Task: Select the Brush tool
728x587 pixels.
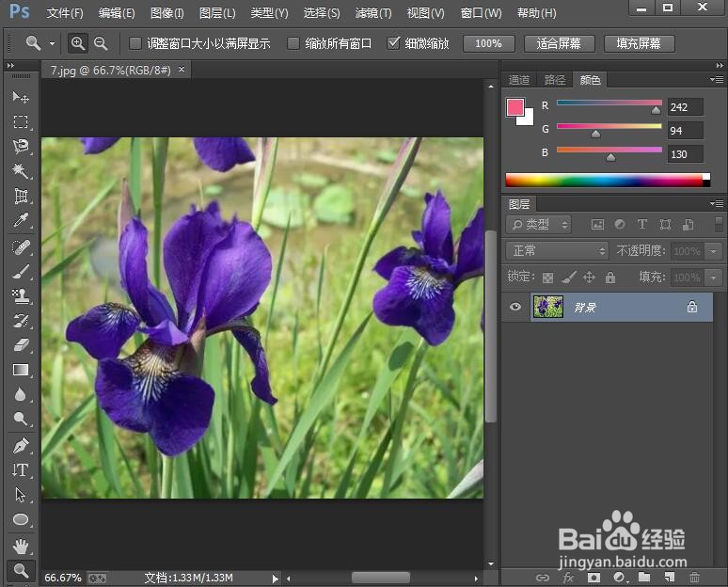Action: click(x=21, y=272)
